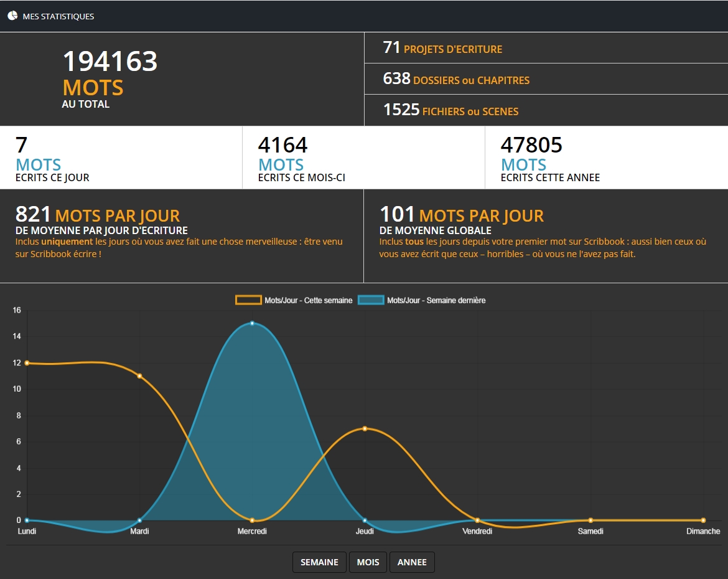Click the 'AU TOTAL' label

86,104
